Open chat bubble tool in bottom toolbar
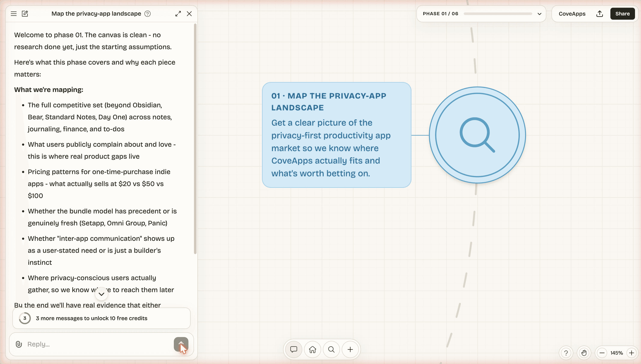 pos(294,349)
